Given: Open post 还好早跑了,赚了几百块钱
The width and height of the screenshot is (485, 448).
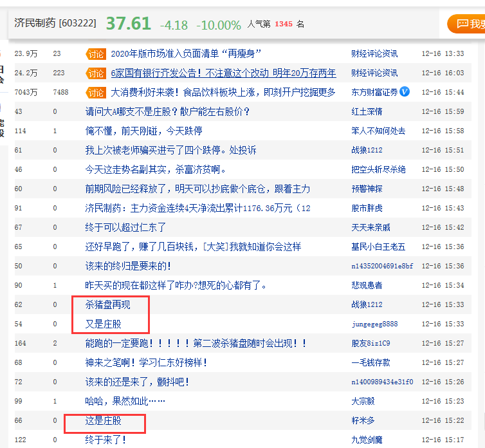Looking at the screenshot, I should pos(193,247).
